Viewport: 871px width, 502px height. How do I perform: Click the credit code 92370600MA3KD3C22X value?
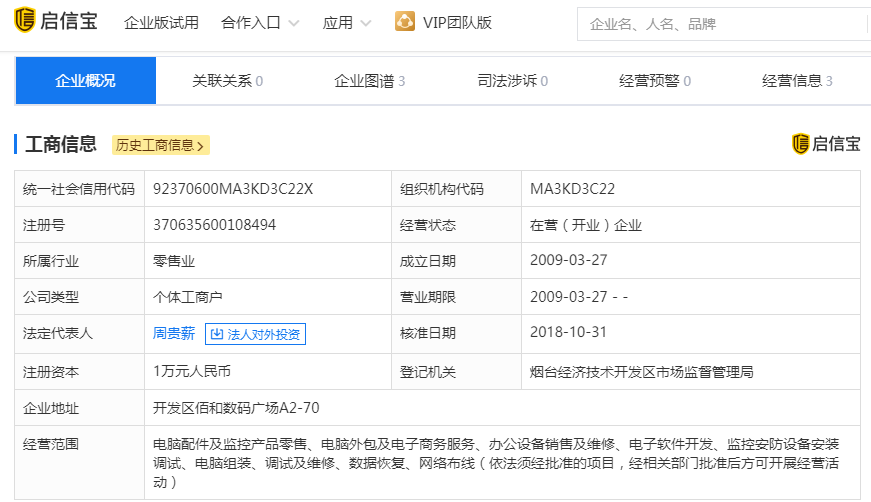pos(233,189)
